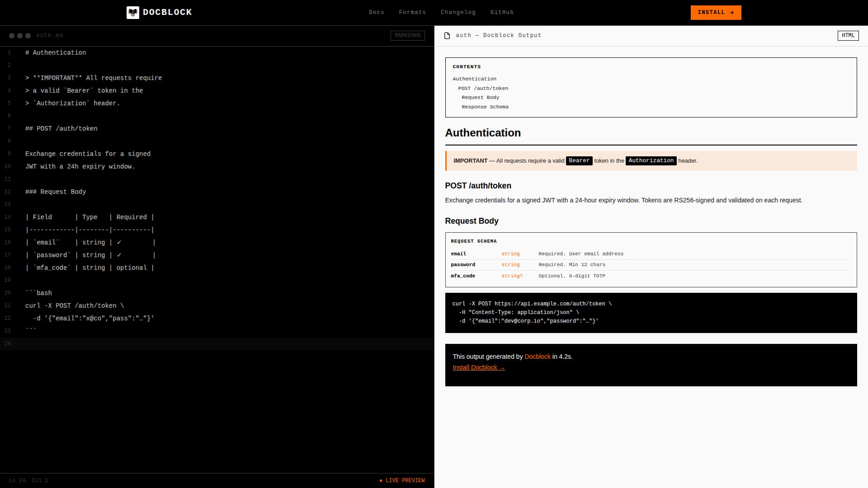868x488 pixels.
Task: Click the `mfa_code` table row in editor
Action: [90, 267]
